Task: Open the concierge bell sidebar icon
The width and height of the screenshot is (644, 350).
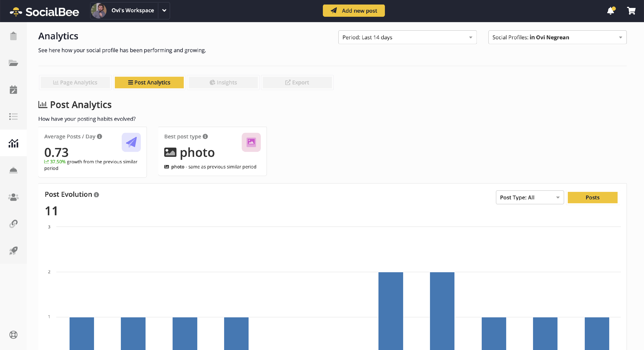Action: (13, 170)
